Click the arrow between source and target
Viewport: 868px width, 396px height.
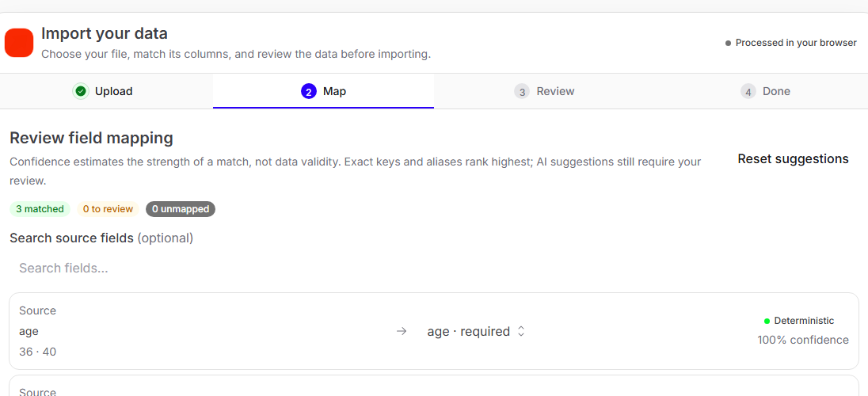coord(402,331)
